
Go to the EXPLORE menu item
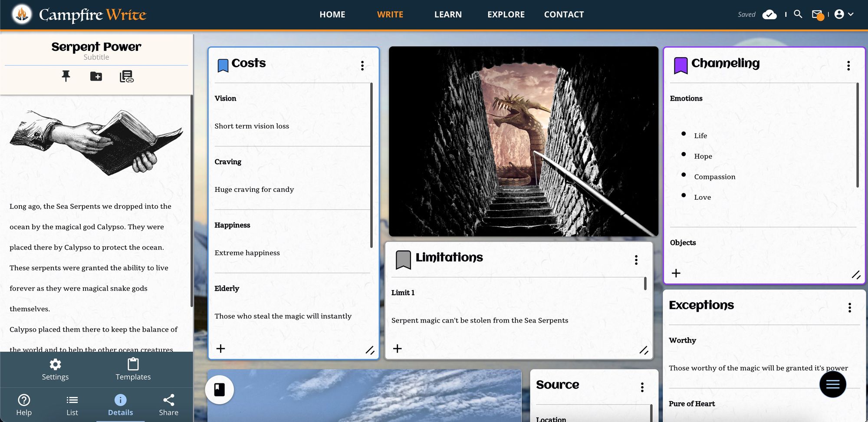coord(506,14)
